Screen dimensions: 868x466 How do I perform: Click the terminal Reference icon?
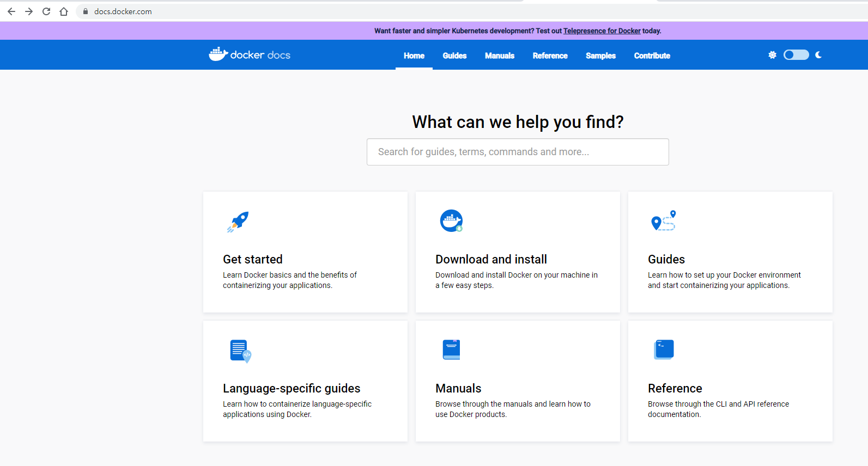(x=664, y=349)
